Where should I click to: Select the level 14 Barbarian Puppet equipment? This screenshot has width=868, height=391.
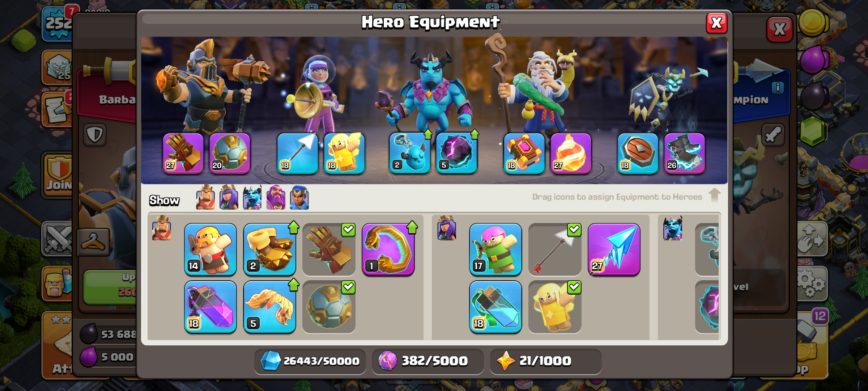[x=210, y=249]
